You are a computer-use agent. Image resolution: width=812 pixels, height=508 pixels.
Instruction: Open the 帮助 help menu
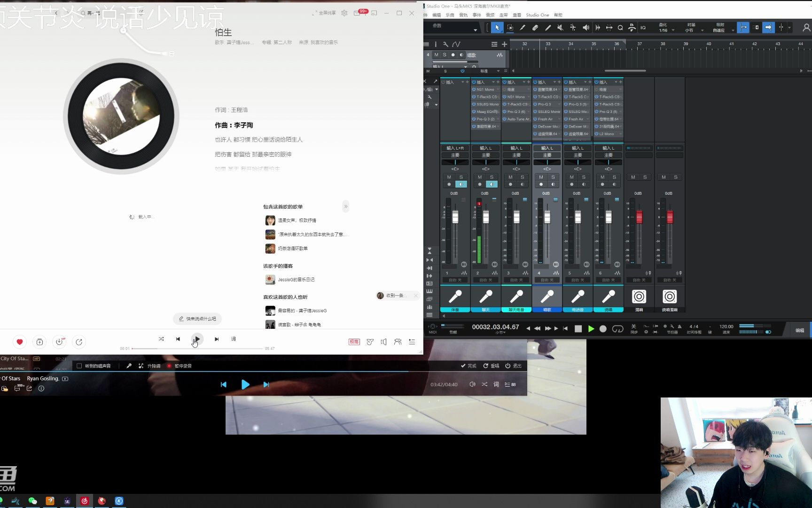pyautogui.click(x=558, y=15)
